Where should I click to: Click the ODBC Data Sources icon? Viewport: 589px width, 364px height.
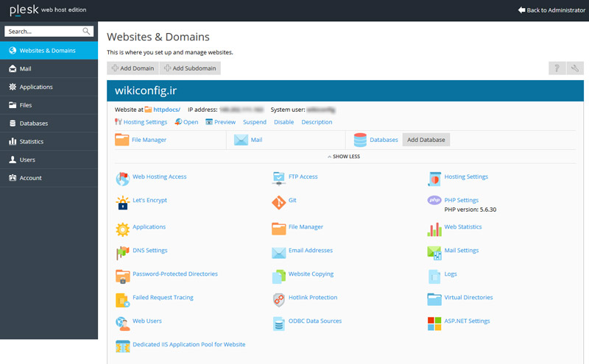pos(279,324)
